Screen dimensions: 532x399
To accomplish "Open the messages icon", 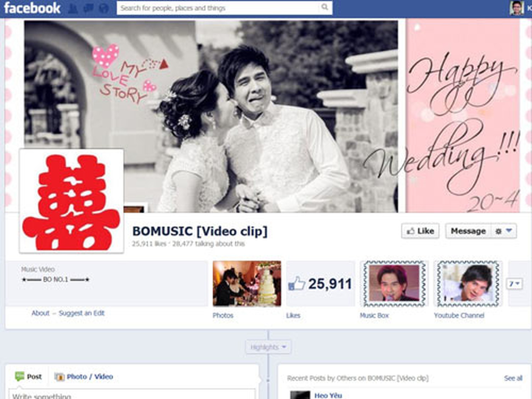I will pyautogui.click(x=88, y=9).
